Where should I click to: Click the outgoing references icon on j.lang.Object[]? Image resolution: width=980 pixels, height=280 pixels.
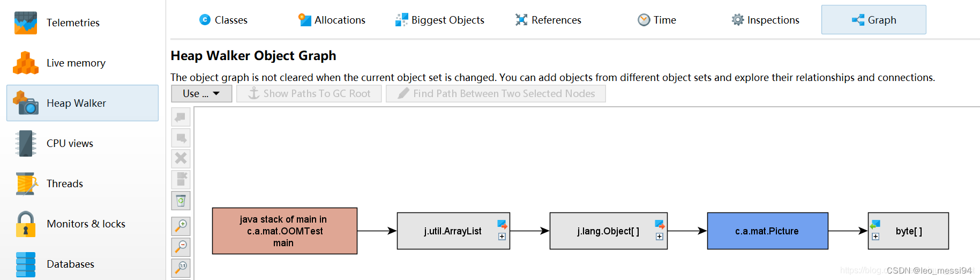(660, 224)
